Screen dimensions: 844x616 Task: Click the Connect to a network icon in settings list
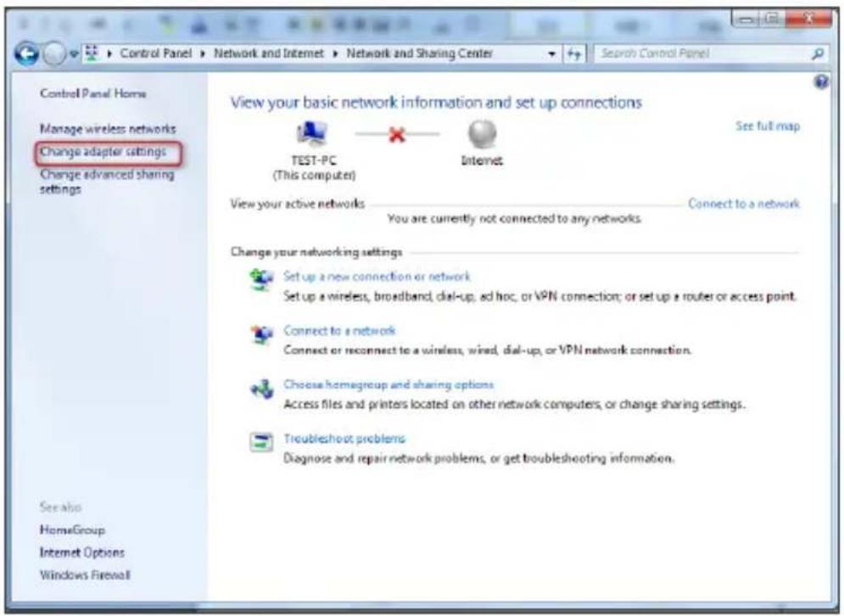(261, 333)
